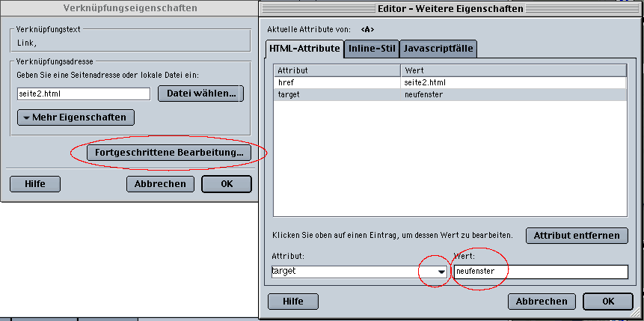Confirm Verknüpfungseigenschaften dialog with OK

227,184
